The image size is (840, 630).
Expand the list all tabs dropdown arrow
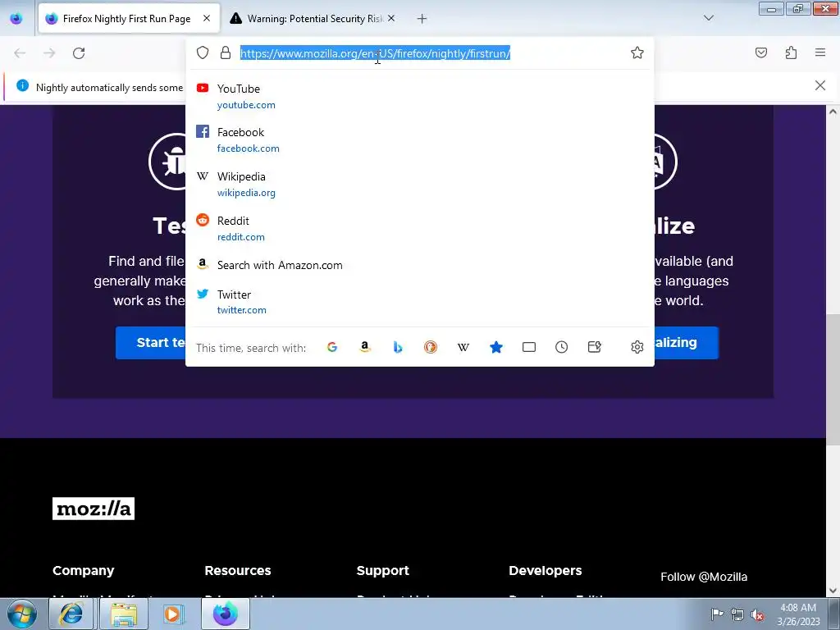(708, 18)
